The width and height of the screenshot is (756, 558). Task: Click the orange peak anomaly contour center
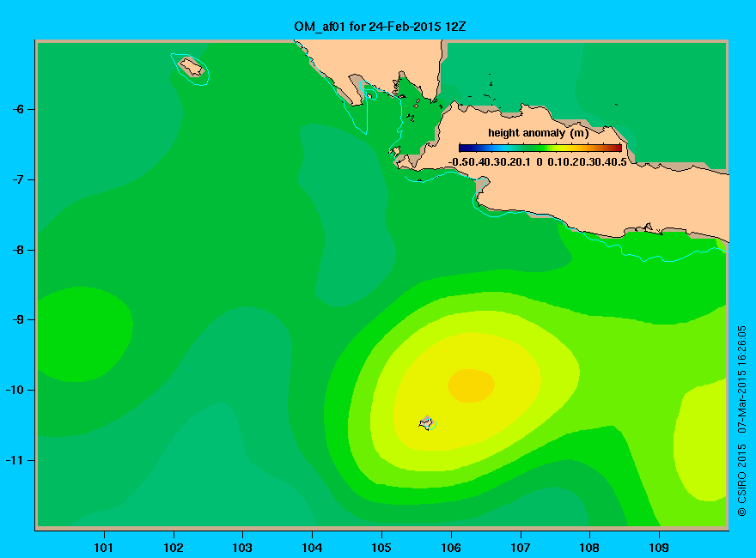[x=471, y=385]
